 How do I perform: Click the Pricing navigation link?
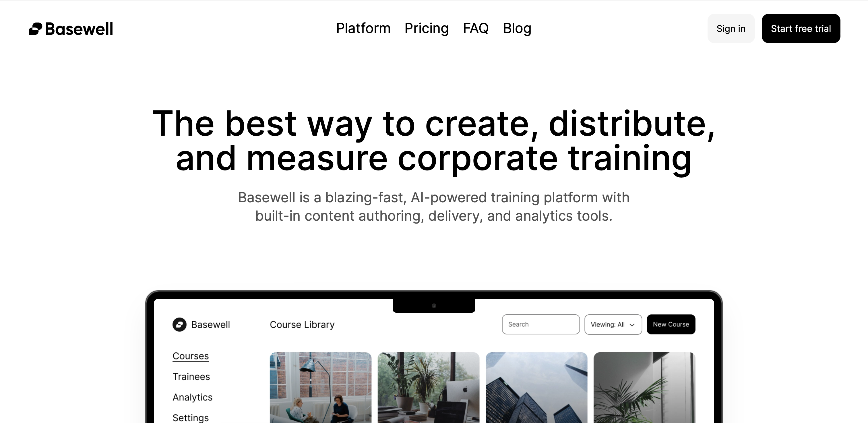426,28
